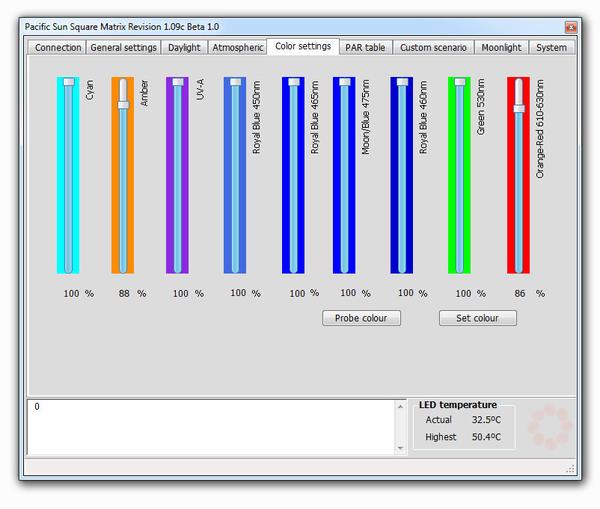
Task: Click the UV-A purple slider handle
Action: click(178, 82)
